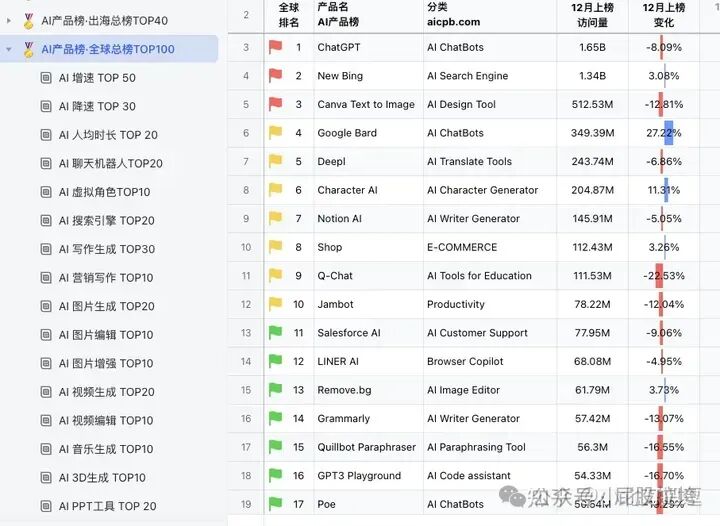
Task: Click the Q-Chat product name cell
Action: coord(368,276)
